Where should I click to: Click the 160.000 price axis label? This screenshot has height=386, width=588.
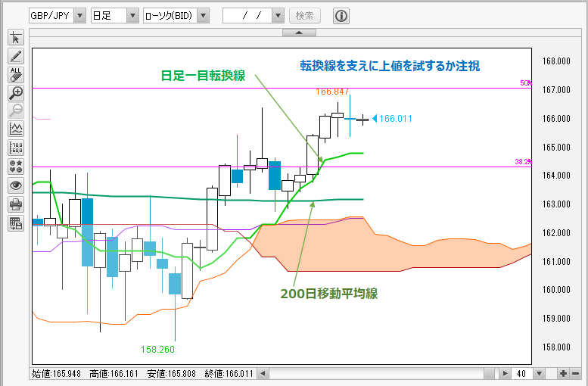click(x=556, y=290)
